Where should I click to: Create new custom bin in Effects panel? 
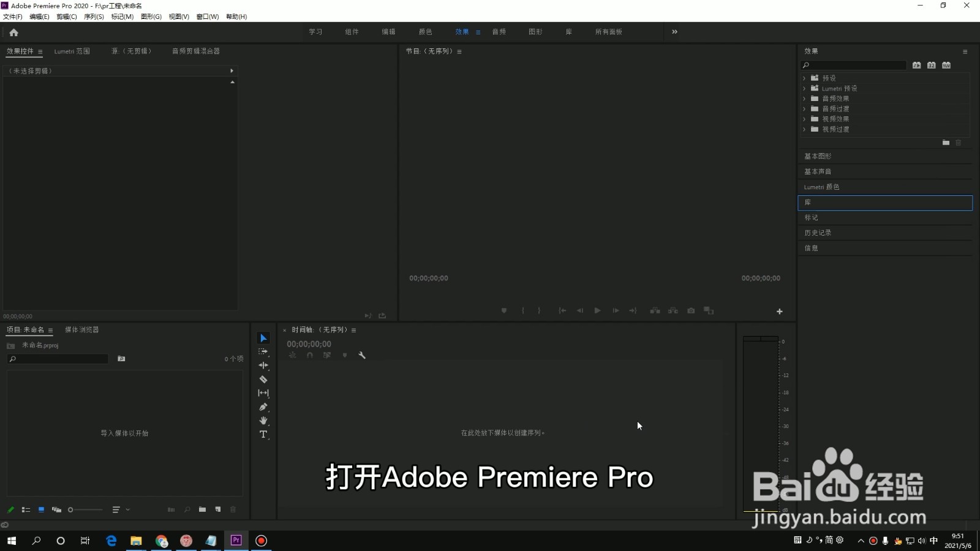tap(946, 143)
